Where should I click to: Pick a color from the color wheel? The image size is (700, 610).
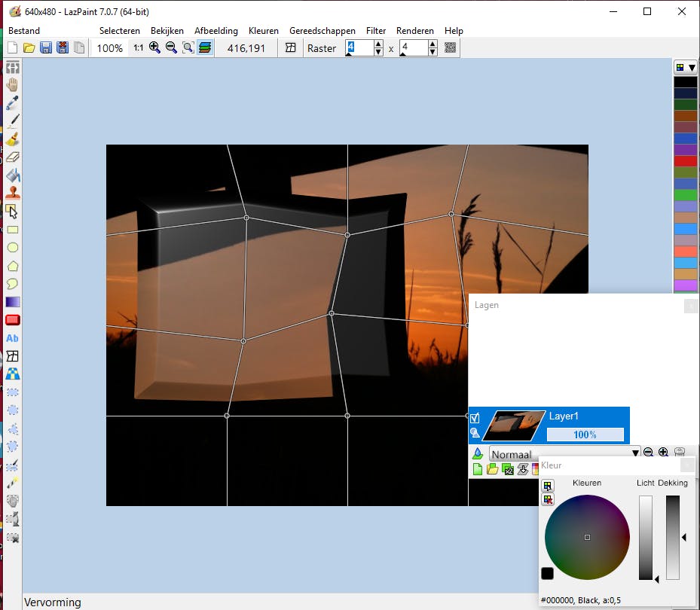(588, 536)
